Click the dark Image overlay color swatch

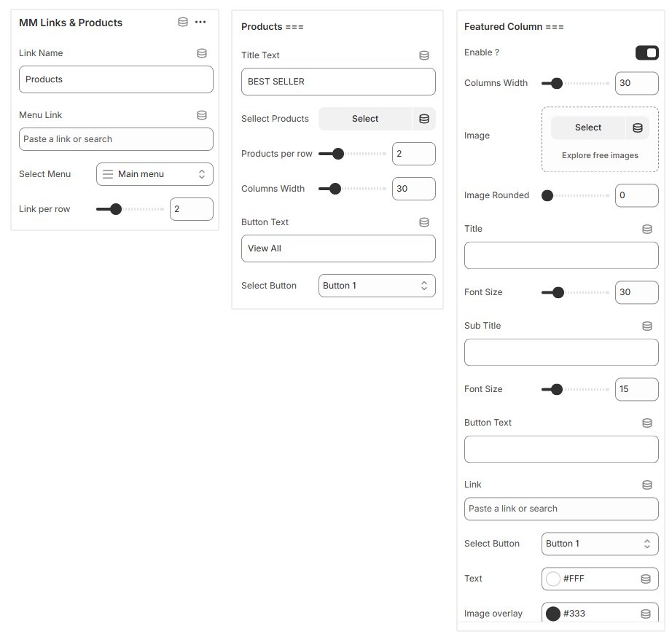tap(553, 614)
